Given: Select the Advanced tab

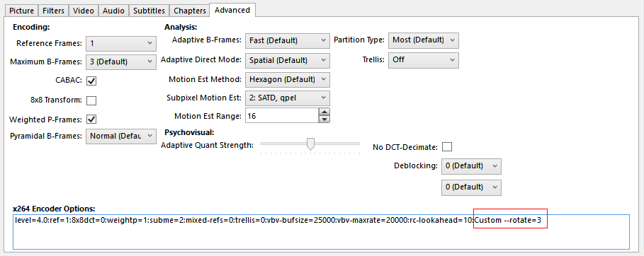Looking at the screenshot, I should coord(232,10).
